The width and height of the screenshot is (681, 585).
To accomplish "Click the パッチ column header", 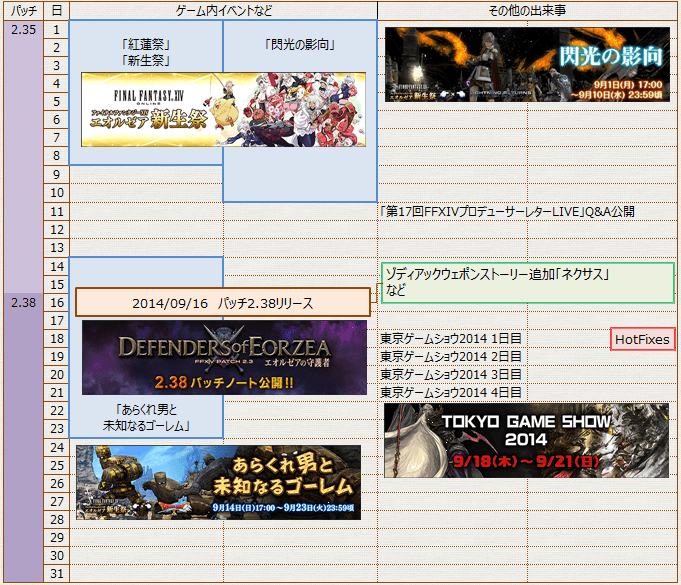I will pos(23,10).
